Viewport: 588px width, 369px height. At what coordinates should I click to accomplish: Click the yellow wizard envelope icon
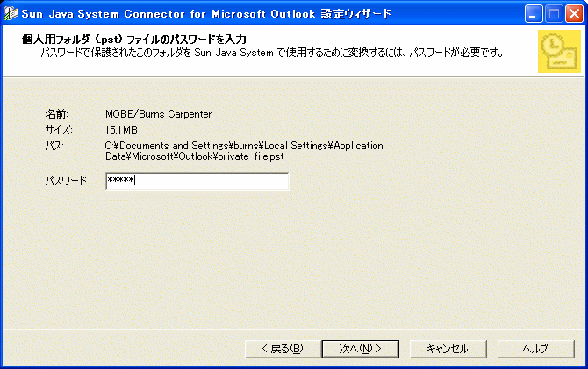click(x=559, y=52)
